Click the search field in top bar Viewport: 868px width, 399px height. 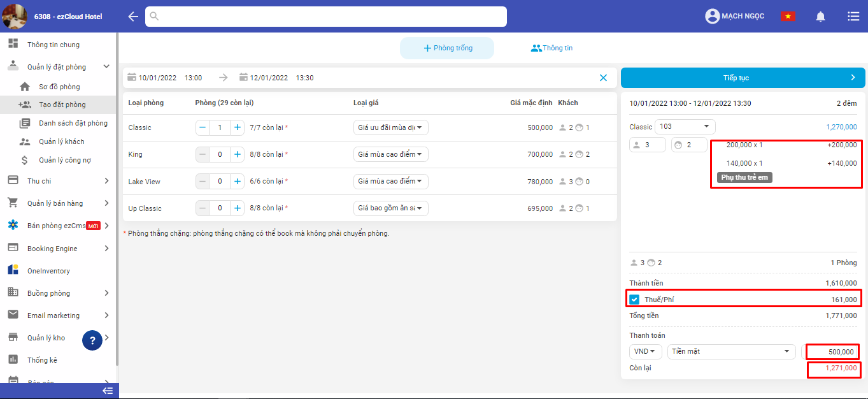pos(326,17)
